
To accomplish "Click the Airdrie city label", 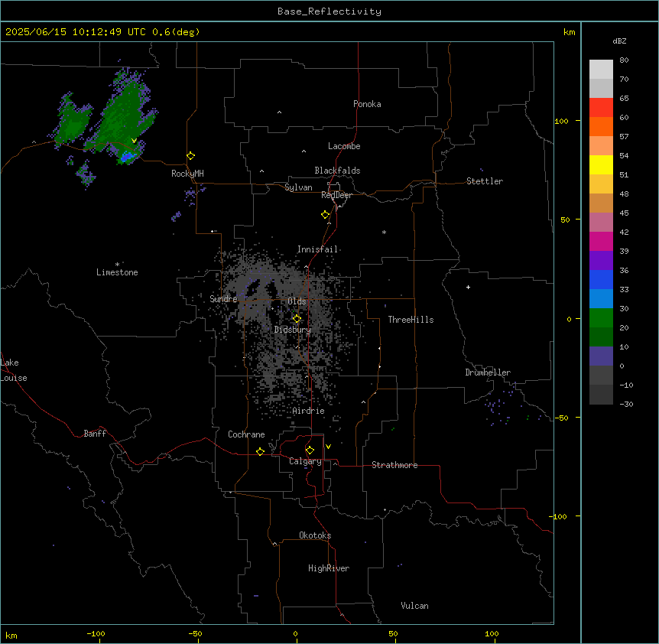I will pyautogui.click(x=309, y=411).
